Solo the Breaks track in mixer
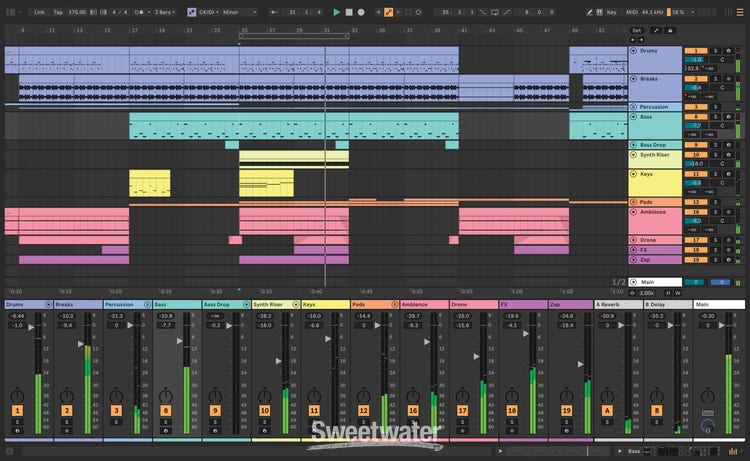 [66, 423]
